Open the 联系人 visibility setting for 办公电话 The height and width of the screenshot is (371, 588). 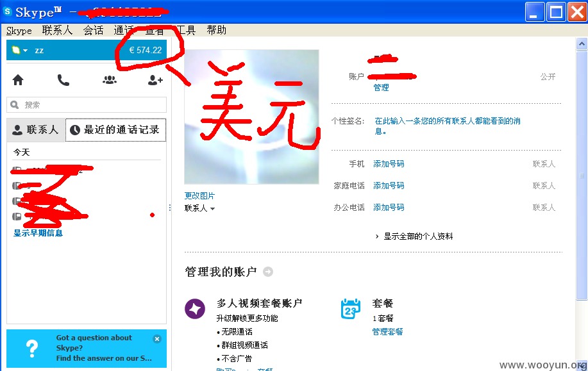coord(544,207)
